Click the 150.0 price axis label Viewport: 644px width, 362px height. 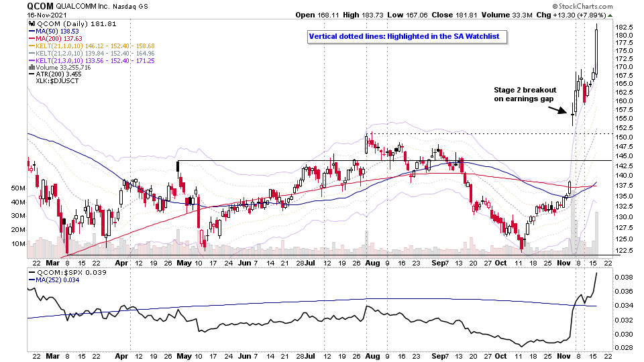tap(624, 137)
